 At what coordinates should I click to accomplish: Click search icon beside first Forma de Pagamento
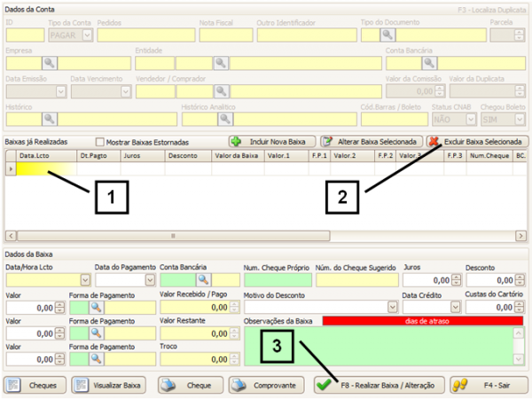pos(96,308)
